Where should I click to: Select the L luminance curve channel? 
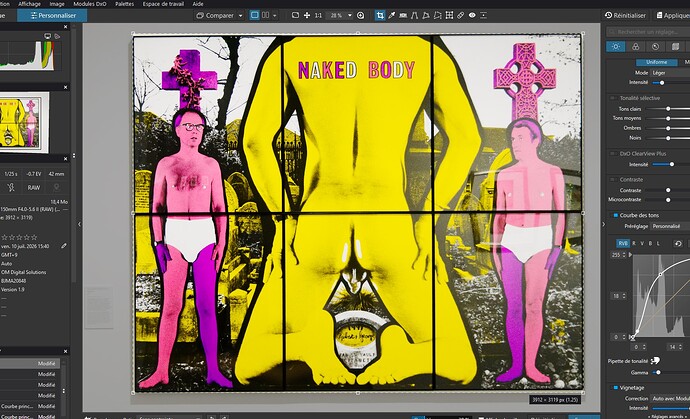point(659,243)
